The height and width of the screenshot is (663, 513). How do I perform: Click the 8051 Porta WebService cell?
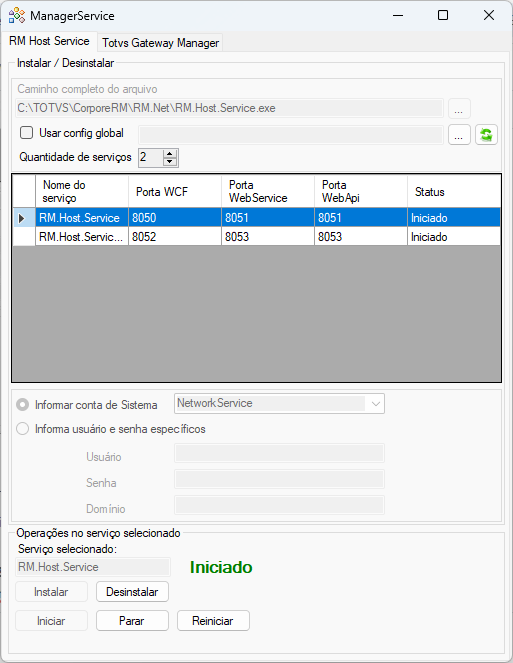coord(268,218)
